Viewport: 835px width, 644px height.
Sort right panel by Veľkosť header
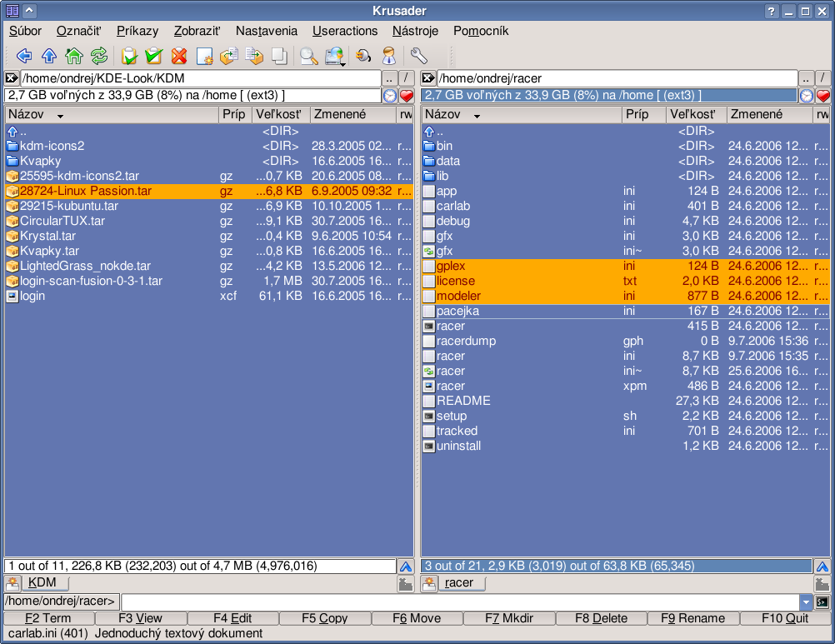696,114
